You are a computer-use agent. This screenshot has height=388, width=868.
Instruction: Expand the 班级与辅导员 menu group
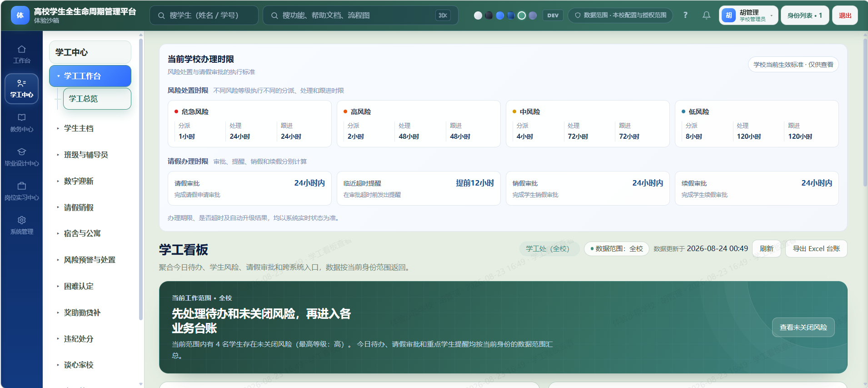tap(90, 155)
